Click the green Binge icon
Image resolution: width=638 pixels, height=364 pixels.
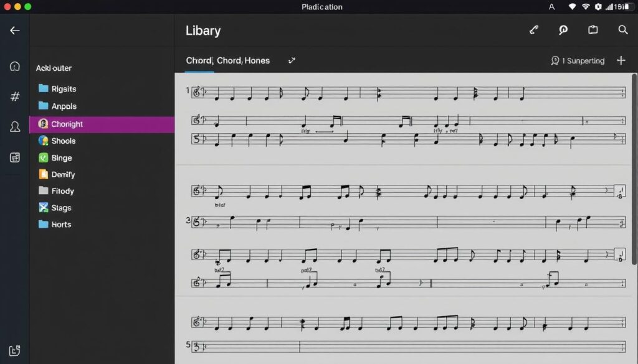[x=43, y=157]
